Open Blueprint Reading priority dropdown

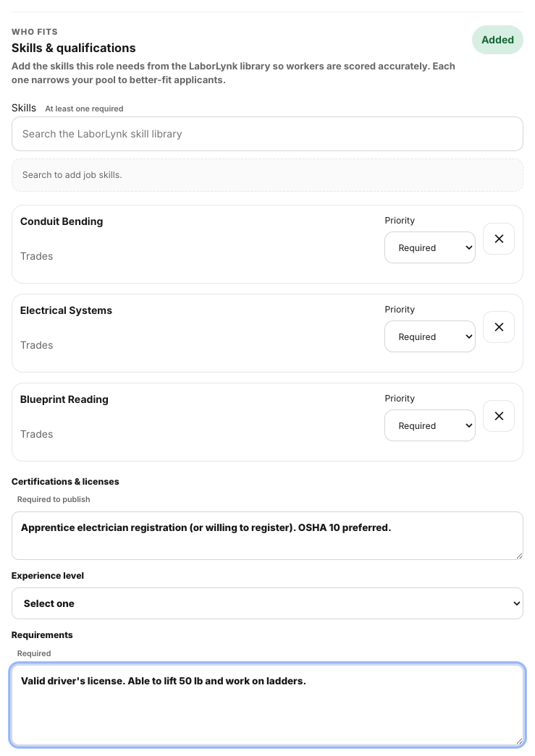click(x=430, y=425)
